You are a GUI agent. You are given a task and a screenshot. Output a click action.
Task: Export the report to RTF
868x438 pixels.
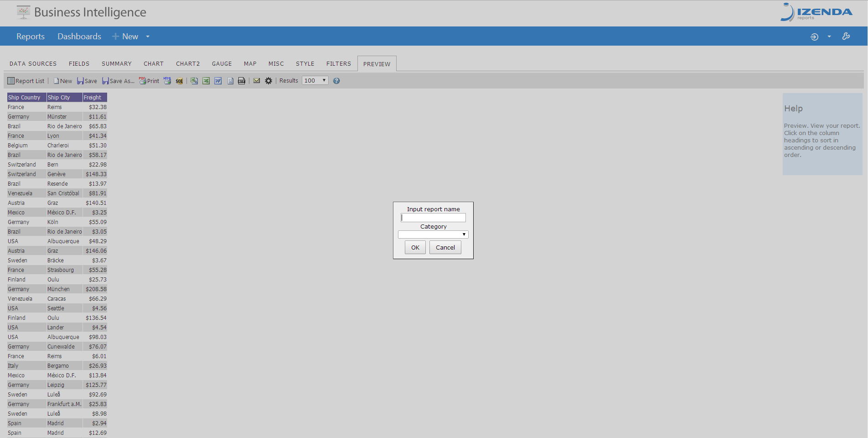(242, 81)
